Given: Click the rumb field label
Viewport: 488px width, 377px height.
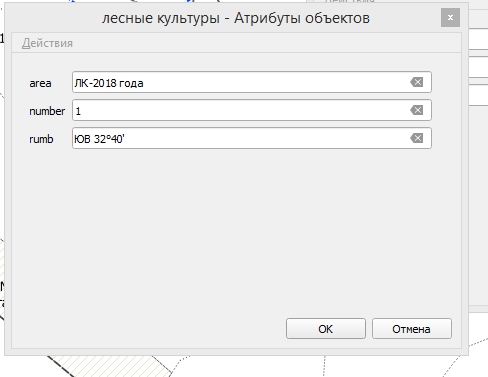Looking at the screenshot, I should tap(41, 139).
